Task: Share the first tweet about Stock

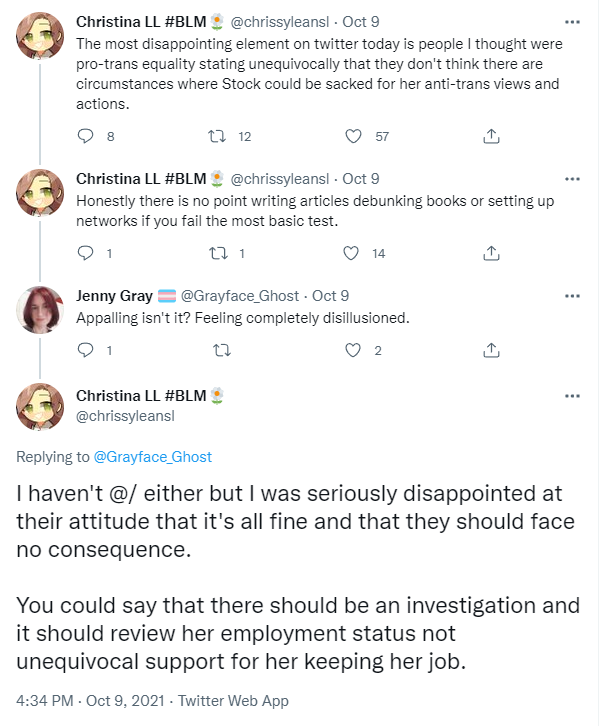Action: 491,136
